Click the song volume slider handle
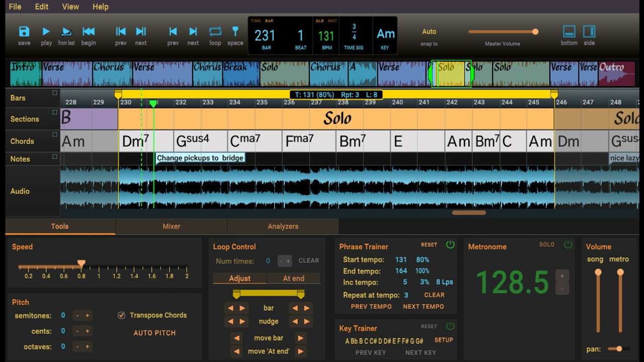Viewport: 644px width, 362px height. tap(598, 272)
